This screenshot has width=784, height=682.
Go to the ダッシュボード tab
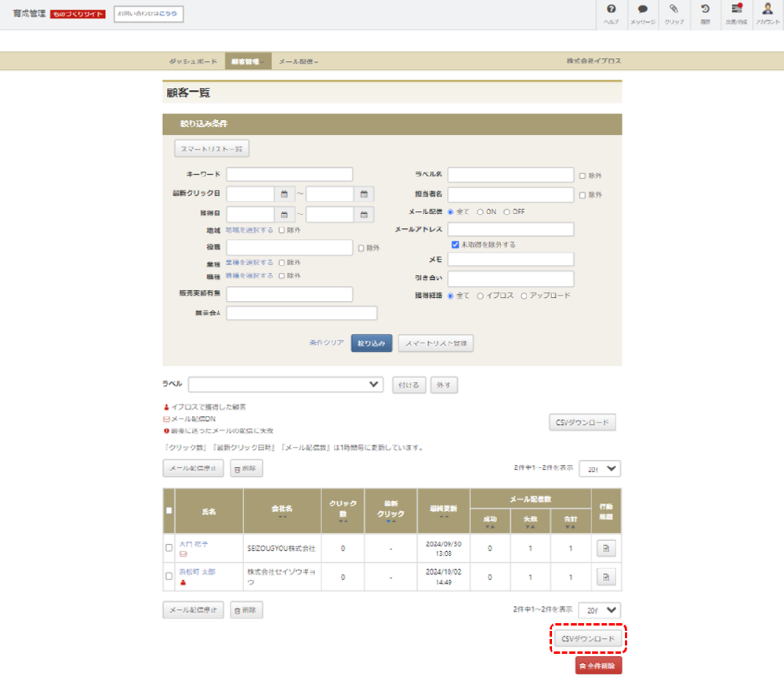(193, 61)
